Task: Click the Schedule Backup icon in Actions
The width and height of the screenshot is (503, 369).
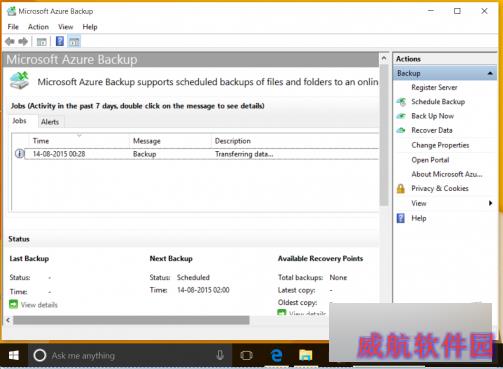Action: (x=401, y=102)
